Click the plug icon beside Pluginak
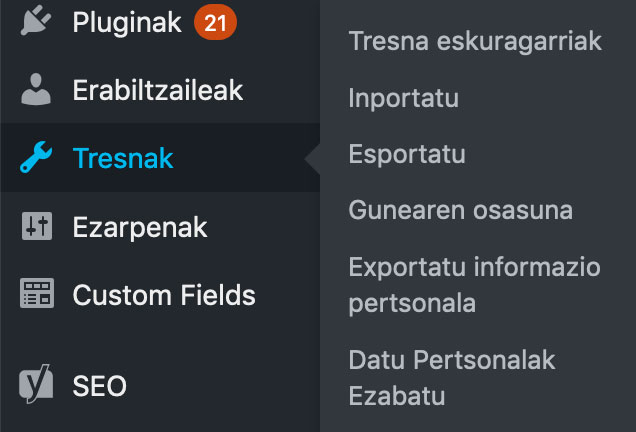Screen dimensions: 636x432 (36, 20)
